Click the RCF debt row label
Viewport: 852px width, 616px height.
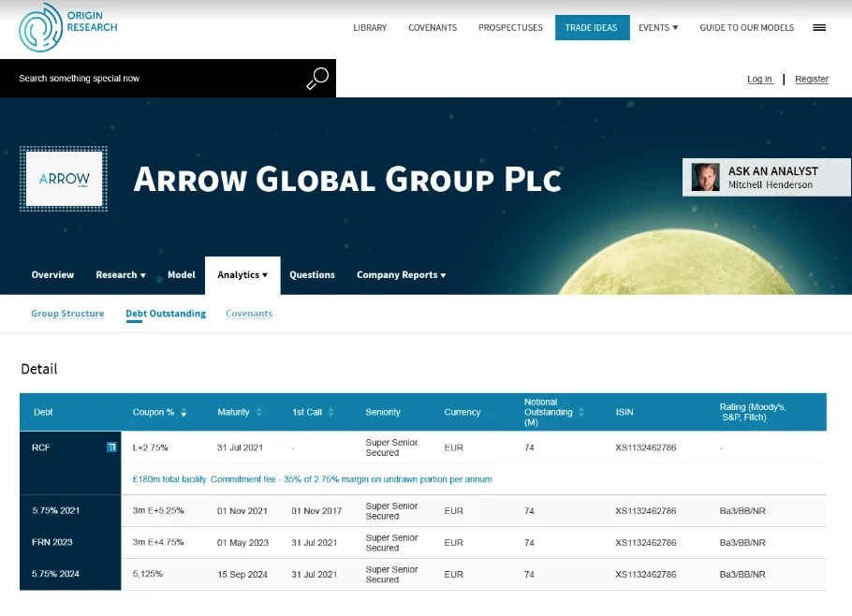[x=41, y=447]
